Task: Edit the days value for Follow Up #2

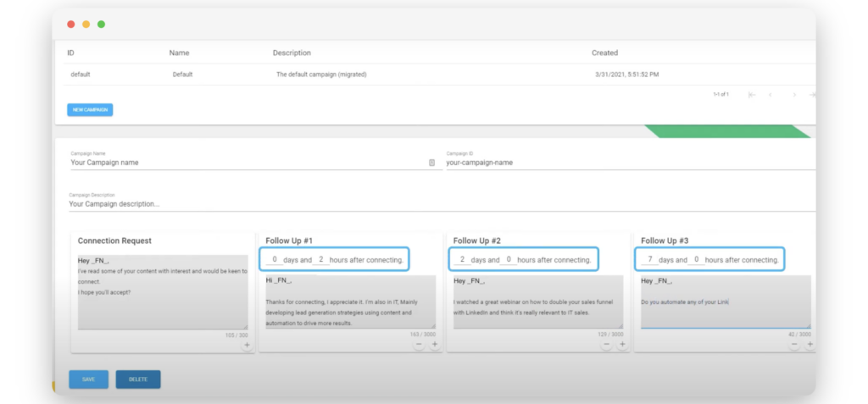Action: point(462,260)
